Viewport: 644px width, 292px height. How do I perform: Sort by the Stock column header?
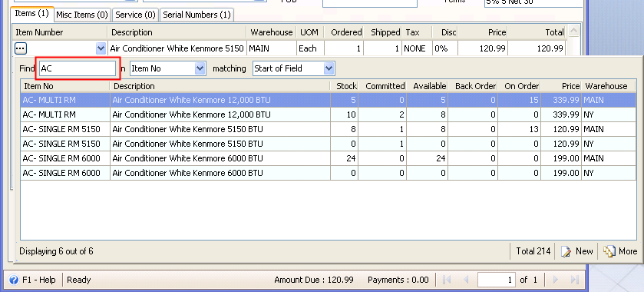pyautogui.click(x=344, y=86)
